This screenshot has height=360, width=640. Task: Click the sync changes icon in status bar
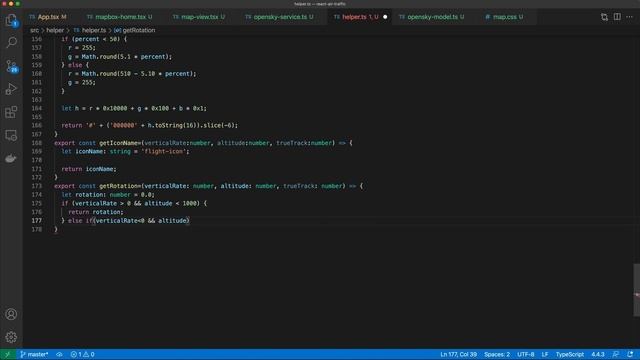pos(59,354)
